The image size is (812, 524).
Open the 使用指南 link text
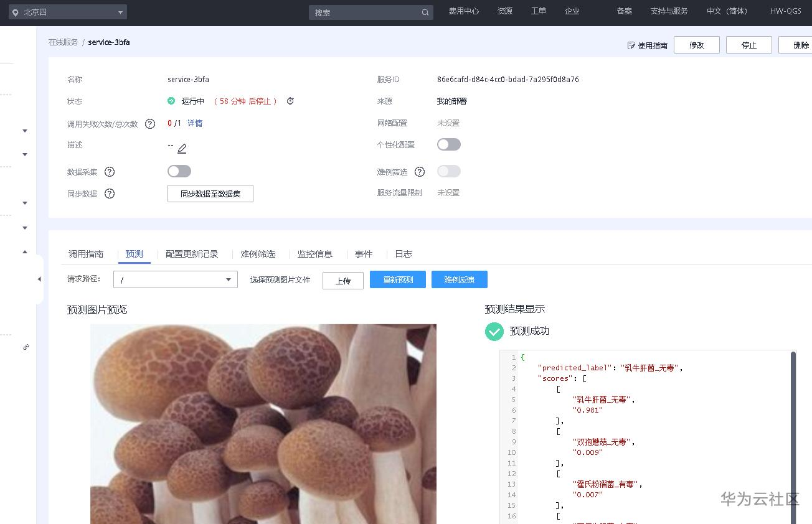pyautogui.click(x=653, y=45)
